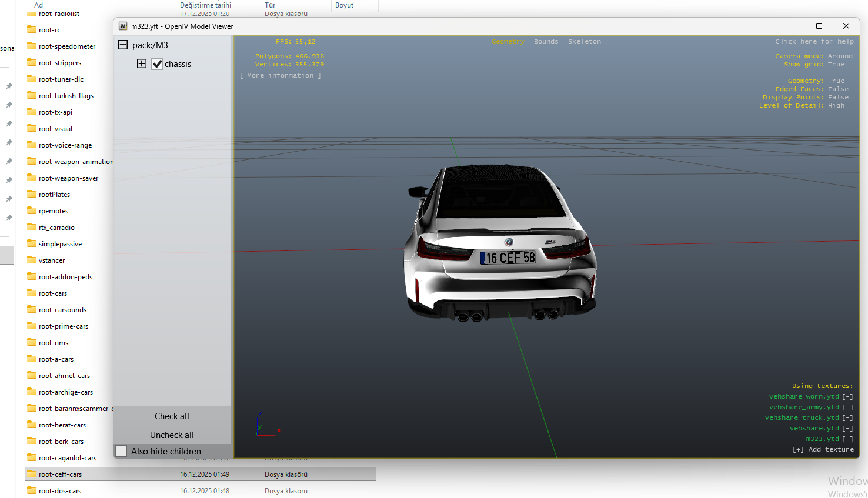Click the root-strippers folder icon

point(32,62)
